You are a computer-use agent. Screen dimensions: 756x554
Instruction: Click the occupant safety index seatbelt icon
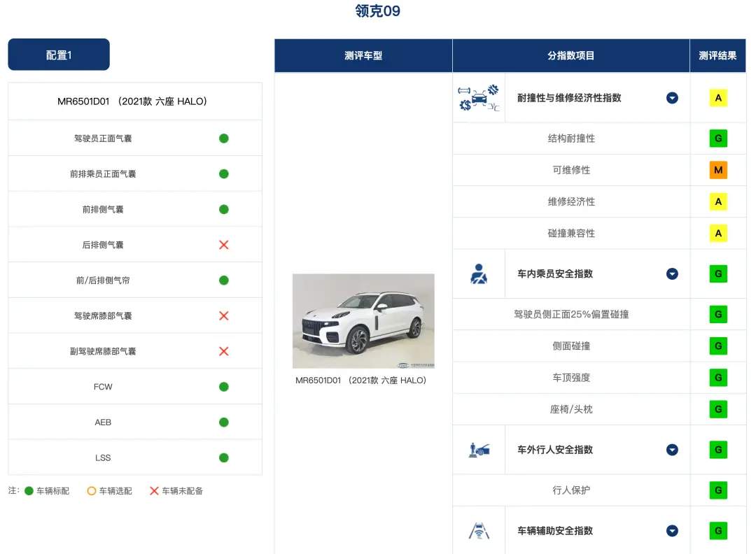(x=479, y=274)
